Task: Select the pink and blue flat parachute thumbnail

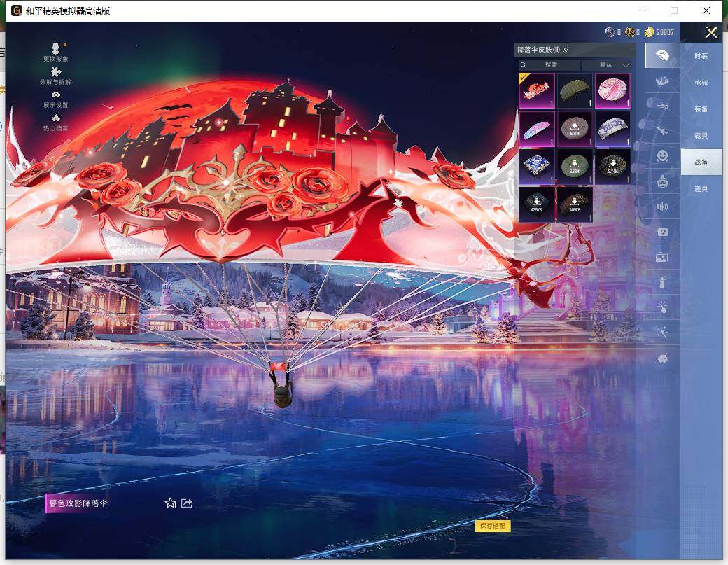Action: pyautogui.click(x=536, y=129)
